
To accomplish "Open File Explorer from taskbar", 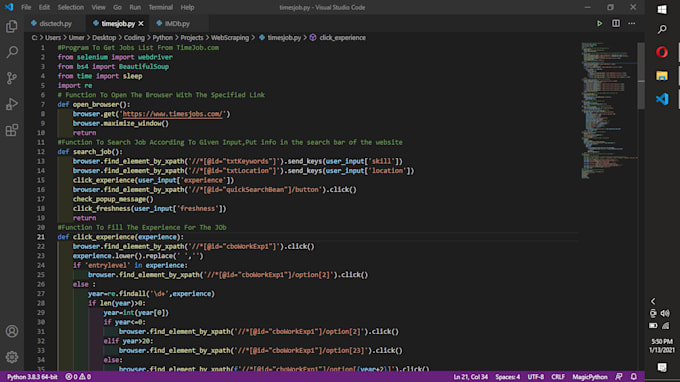I will click(x=662, y=76).
